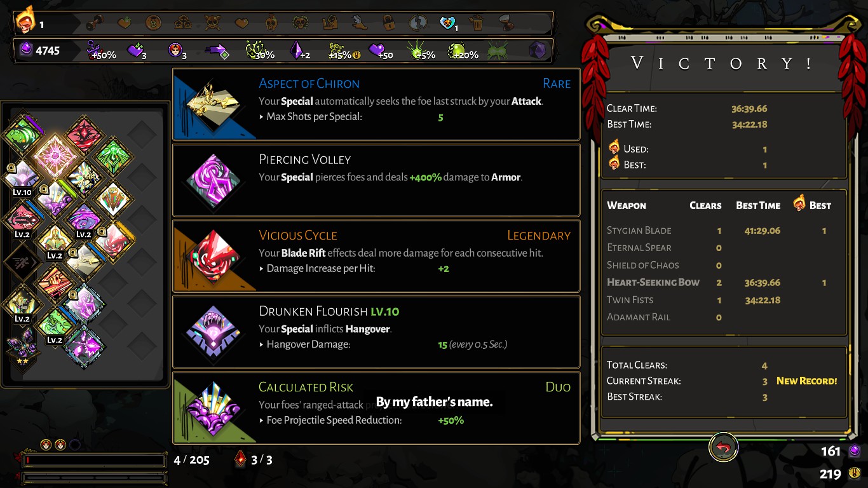The image size is (868, 488).
Task: Select the Piercing Volley boon icon
Action: [x=212, y=180]
